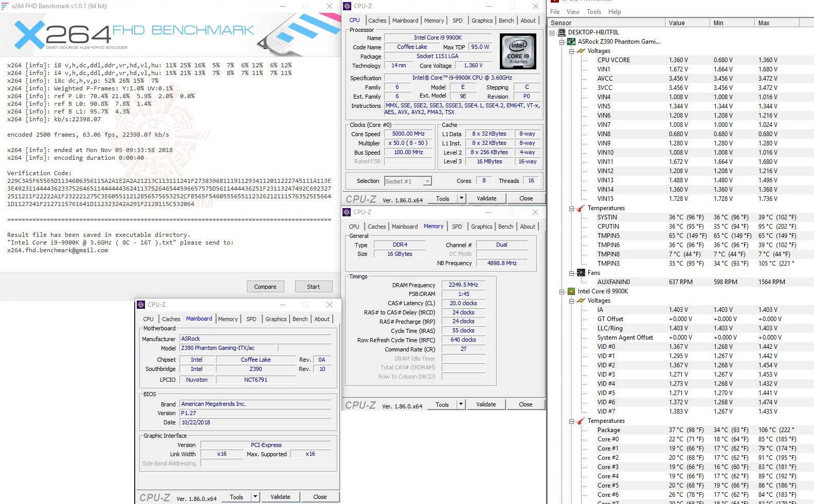Click the Compare button in x264 Benchmark
The width and height of the screenshot is (814, 504).
pos(265,287)
